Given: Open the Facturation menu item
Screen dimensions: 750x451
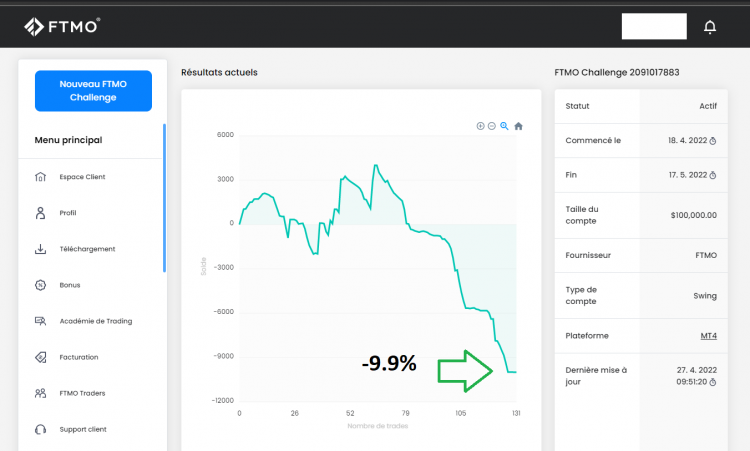Looking at the screenshot, I should click(x=79, y=357).
